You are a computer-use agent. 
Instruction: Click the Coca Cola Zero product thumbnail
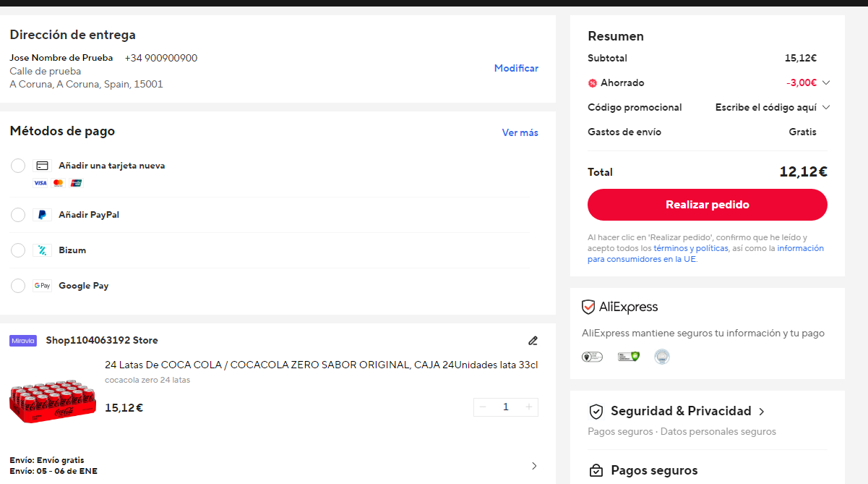click(x=53, y=402)
